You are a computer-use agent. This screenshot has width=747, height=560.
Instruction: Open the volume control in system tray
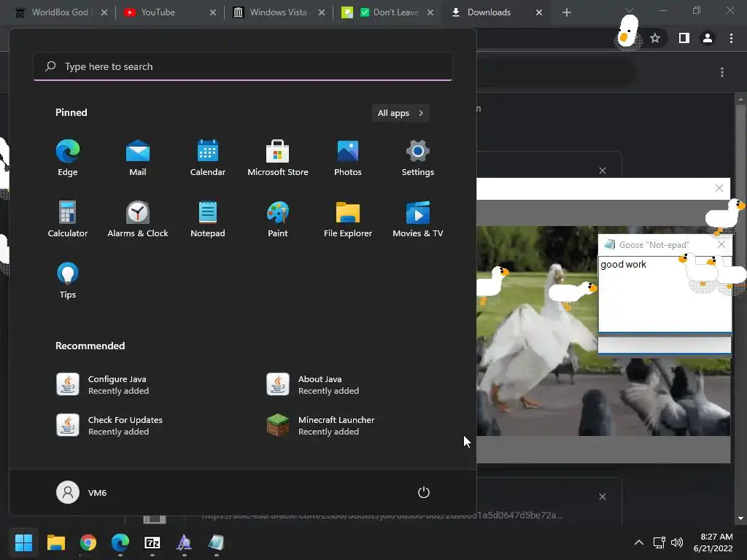(677, 542)
